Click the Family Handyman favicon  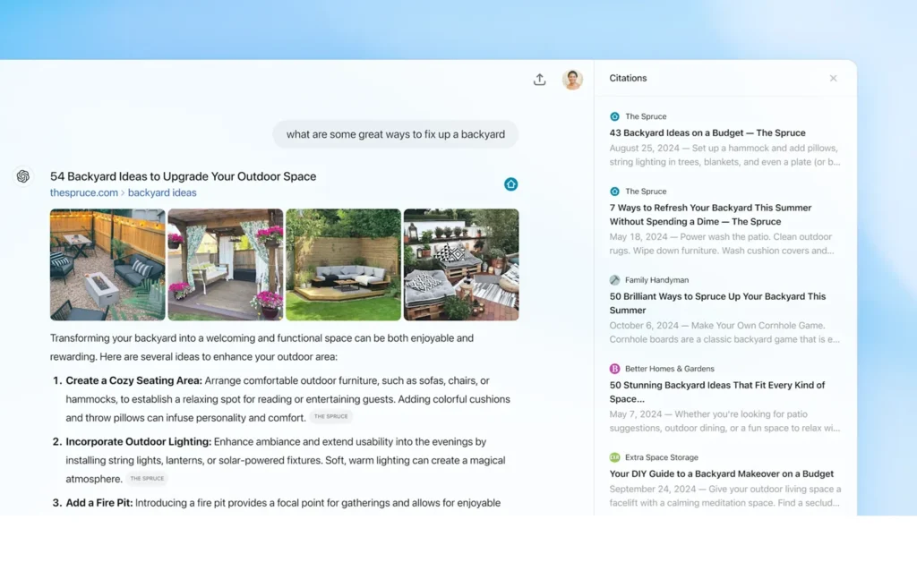(614, 280)
